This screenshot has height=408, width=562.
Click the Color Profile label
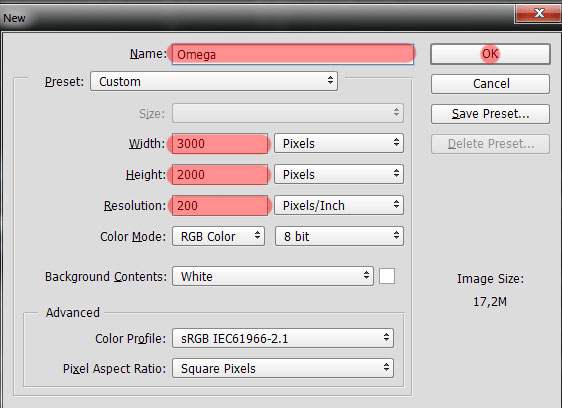(130, 338)
